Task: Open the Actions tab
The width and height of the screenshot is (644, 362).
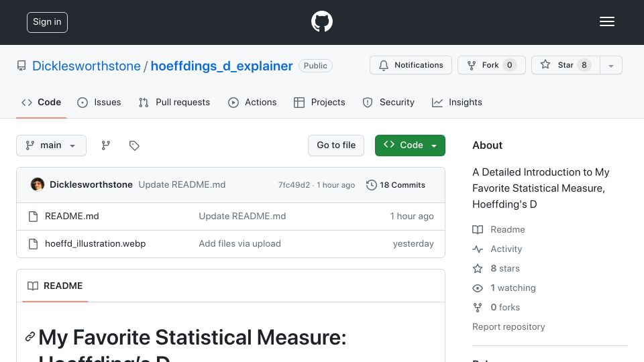Action: tap(252, 102)
